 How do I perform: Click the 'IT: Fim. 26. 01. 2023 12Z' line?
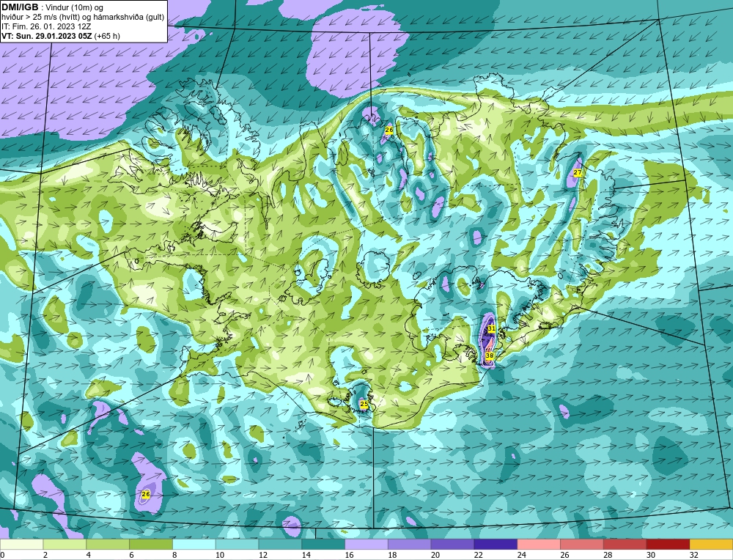click(x=45, y=26)
